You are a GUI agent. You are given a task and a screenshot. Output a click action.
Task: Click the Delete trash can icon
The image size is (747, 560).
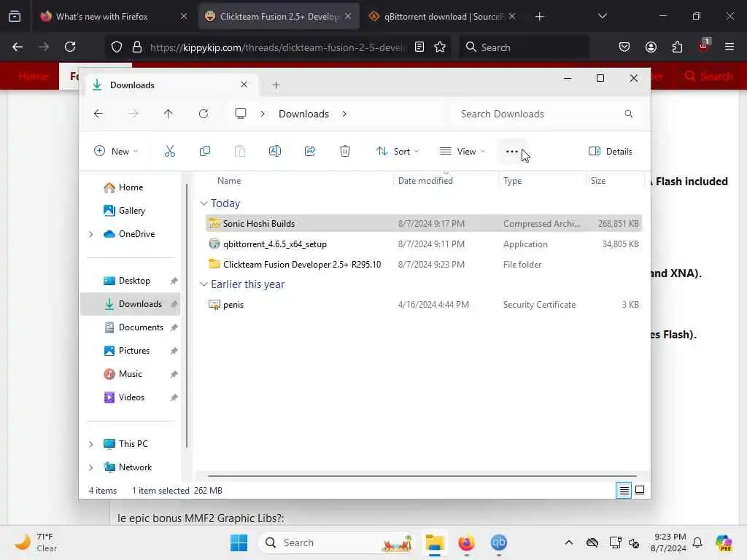click(x=345, y=152)
